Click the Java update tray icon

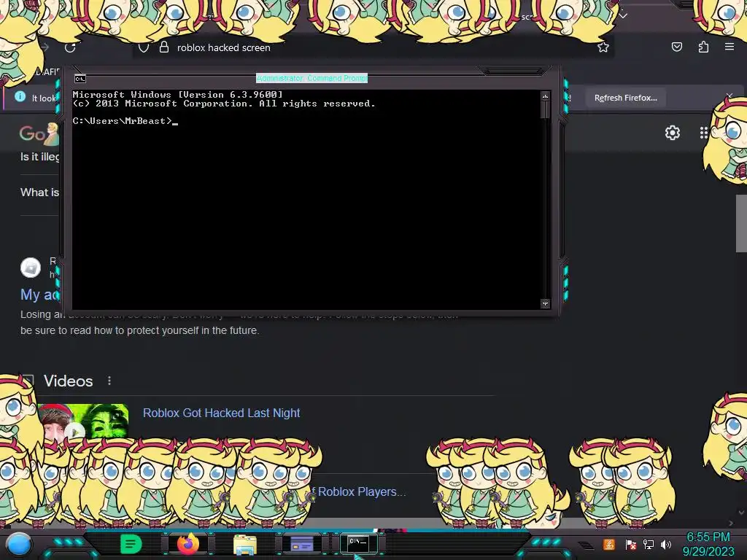609,544
